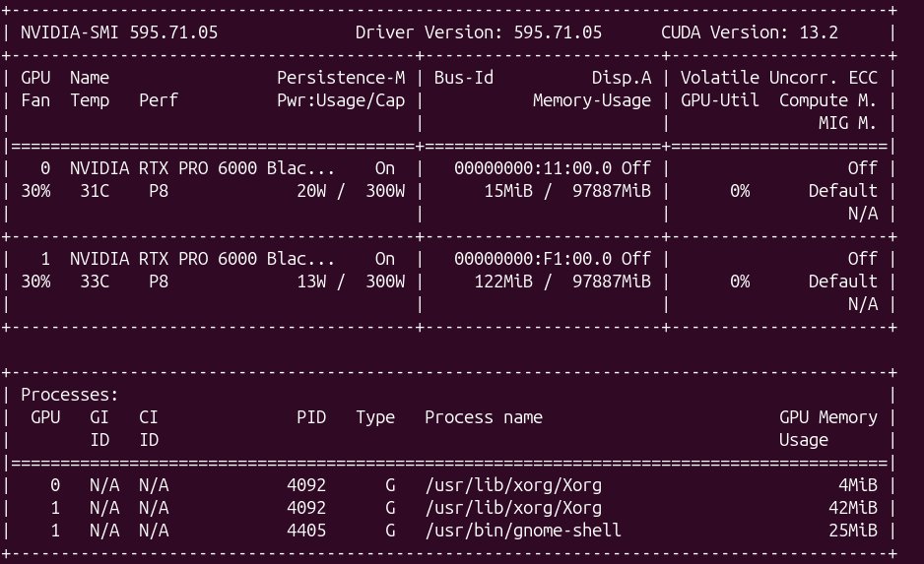Click the 'CUDA Version: 13.2' text
The image size is (924, 564).
click(x=749, y=32)
